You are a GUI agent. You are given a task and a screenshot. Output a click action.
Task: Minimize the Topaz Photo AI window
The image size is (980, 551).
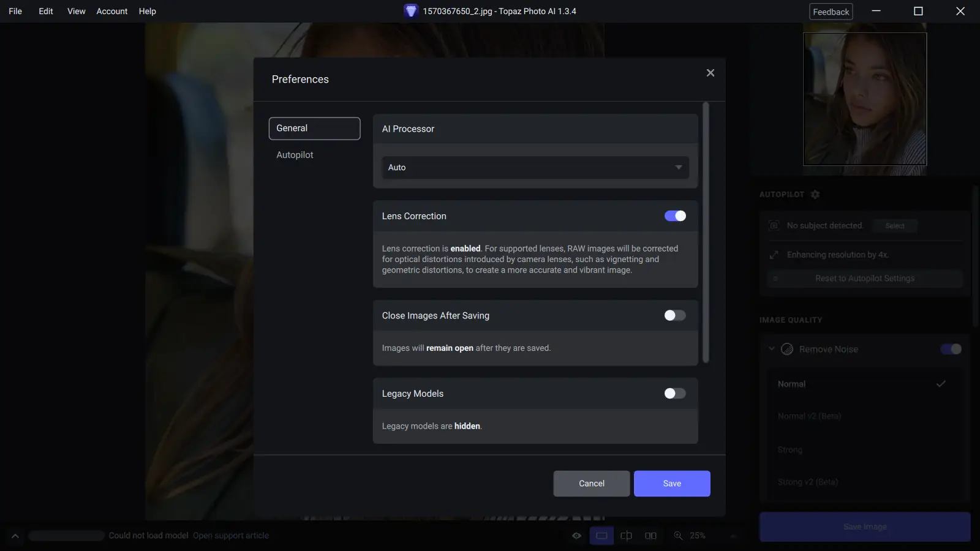(876, 11)
